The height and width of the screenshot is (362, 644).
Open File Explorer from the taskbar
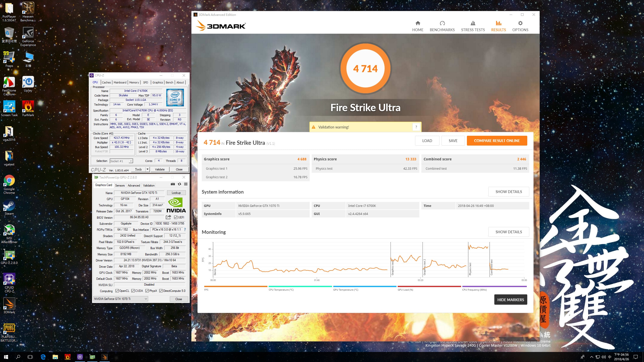[x=55, y=356]
